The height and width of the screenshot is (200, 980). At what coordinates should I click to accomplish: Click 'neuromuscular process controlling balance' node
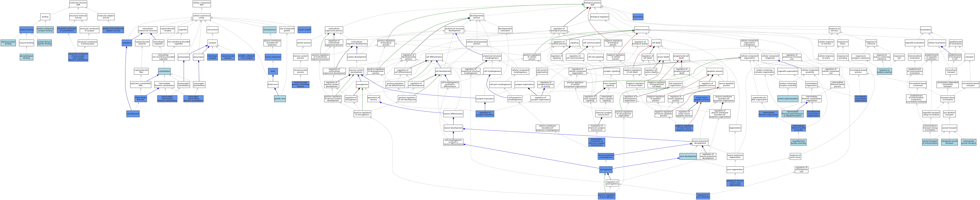coord(301,85)
